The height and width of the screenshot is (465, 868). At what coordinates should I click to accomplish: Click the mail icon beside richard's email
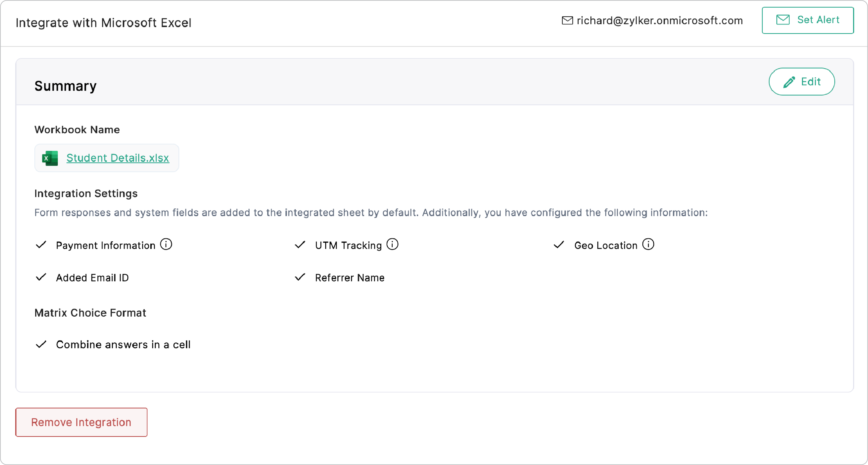coord(567,21)
